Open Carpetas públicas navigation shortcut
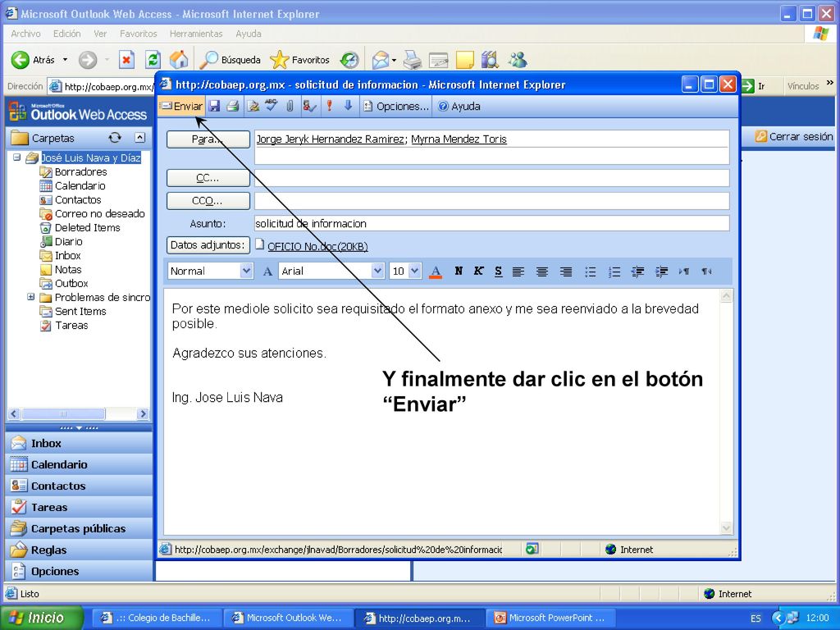Image resolution: width=840 pixels, height=630 pixels. tap(79, 529)
